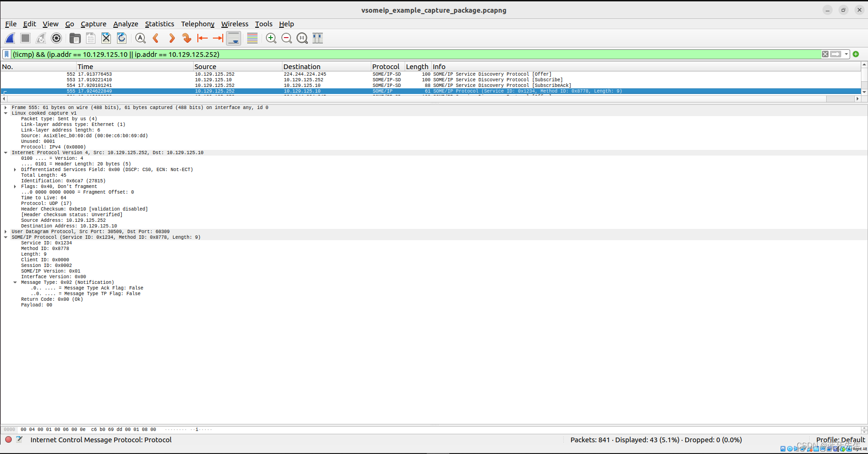Viewport: 868px width, 454px height.
Task: Open the Telephony menu
Action: tap(197, 24)
